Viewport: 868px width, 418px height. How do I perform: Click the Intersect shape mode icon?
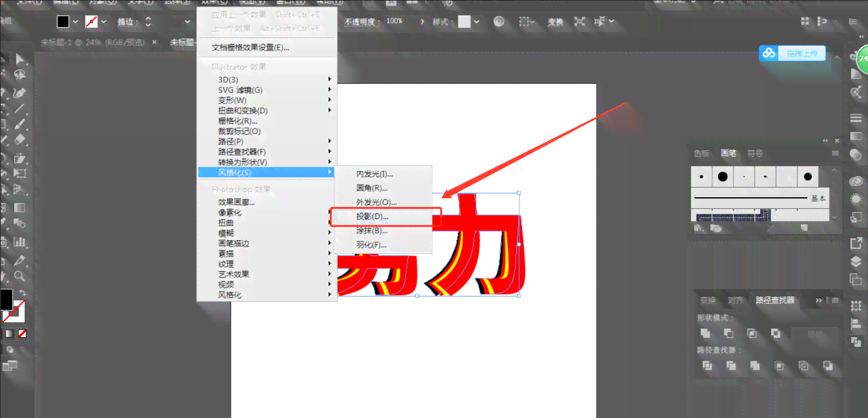point(752,333)
